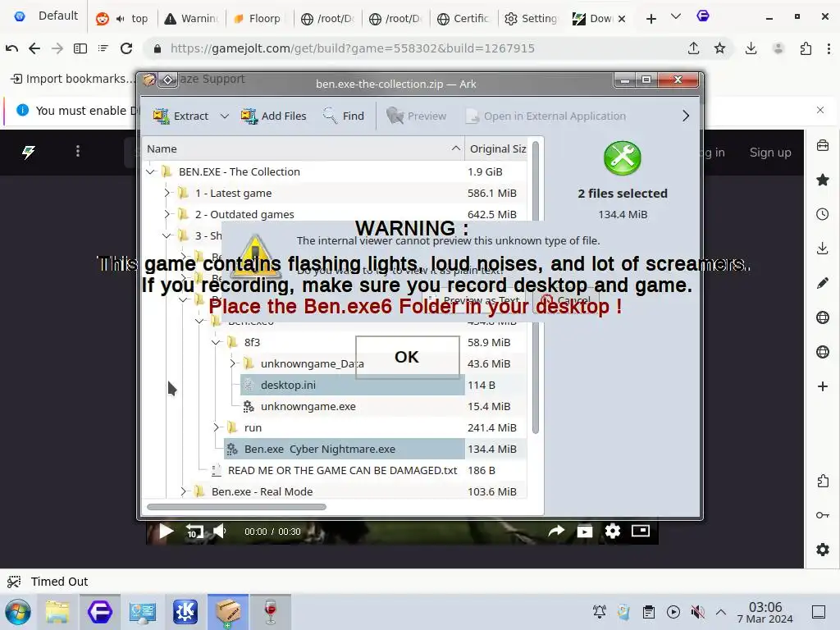Image resolution: width=840 pixels, height=630 pixels.
Task: Go back in browser history
Action: 34,48
